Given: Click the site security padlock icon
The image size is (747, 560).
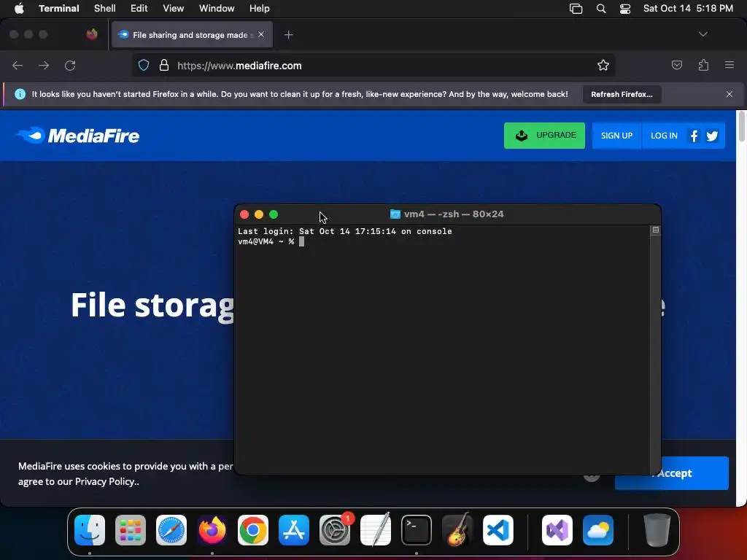Looking at the screenshot, I should (164, 65).
